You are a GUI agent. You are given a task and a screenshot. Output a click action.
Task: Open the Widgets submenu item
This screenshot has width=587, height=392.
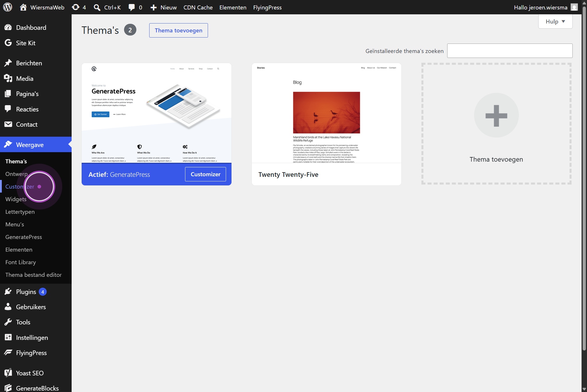point(16,199)
